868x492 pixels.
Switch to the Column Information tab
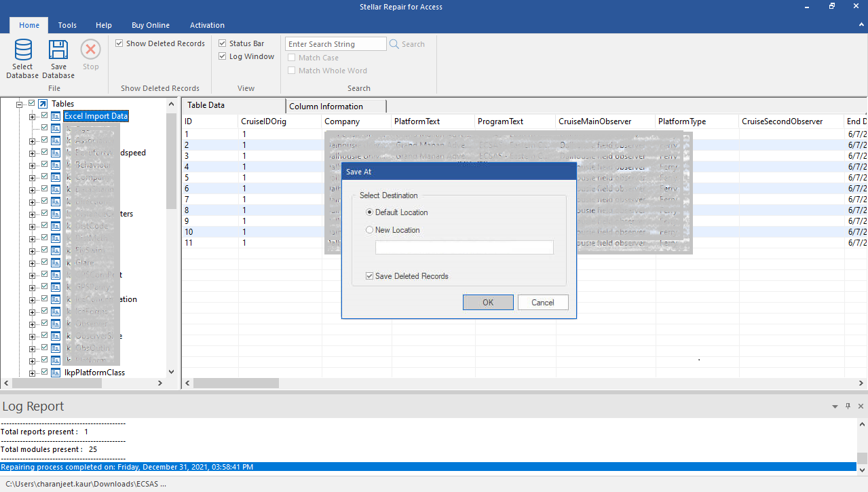[336, 106]
